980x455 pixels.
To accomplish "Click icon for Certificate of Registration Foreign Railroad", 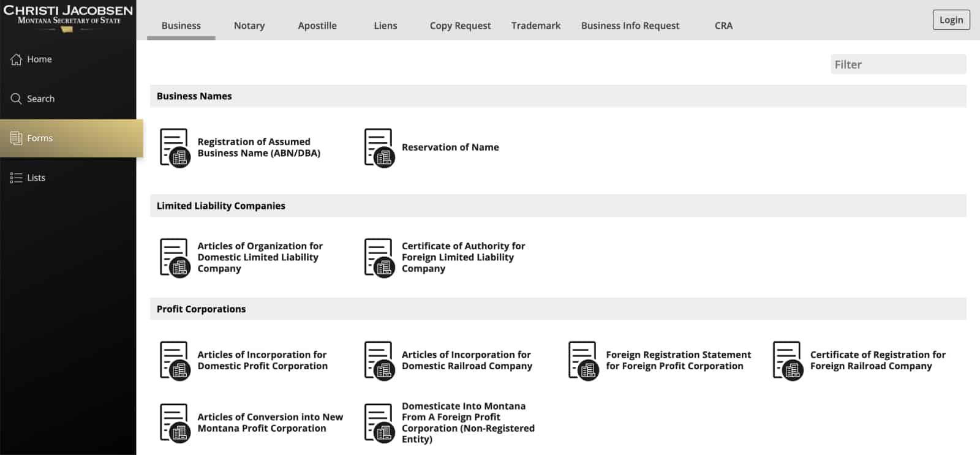I will click(x=788, y=361).
